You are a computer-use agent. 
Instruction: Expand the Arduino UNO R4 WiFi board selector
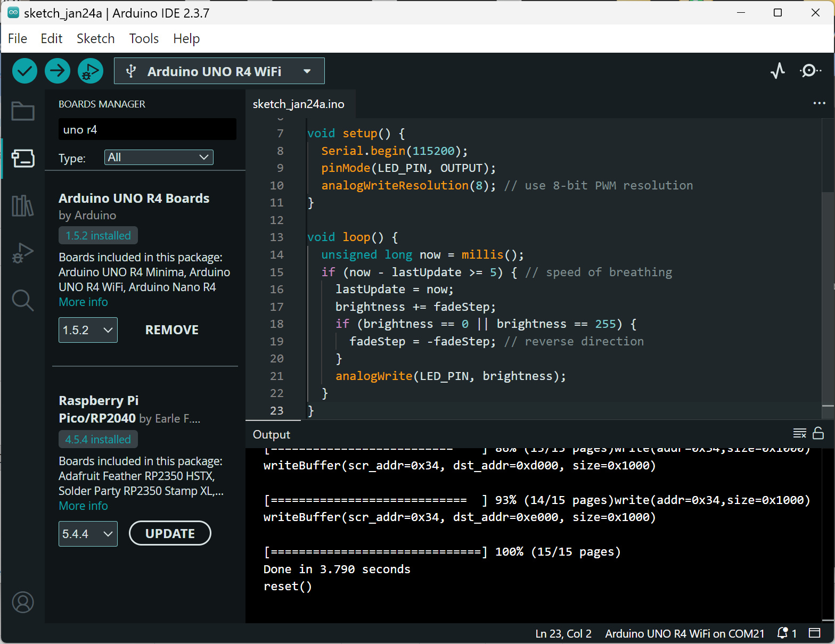[x=219, y=71]
